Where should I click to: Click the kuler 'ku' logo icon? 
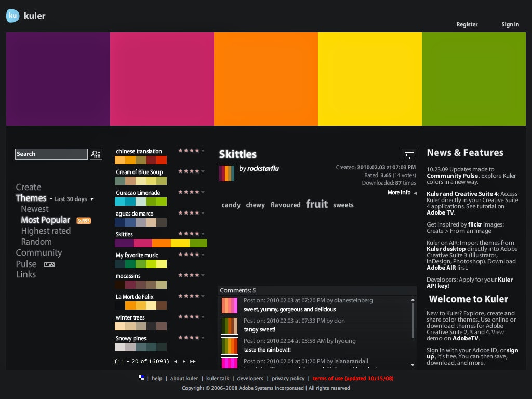(x=13, y=16)
